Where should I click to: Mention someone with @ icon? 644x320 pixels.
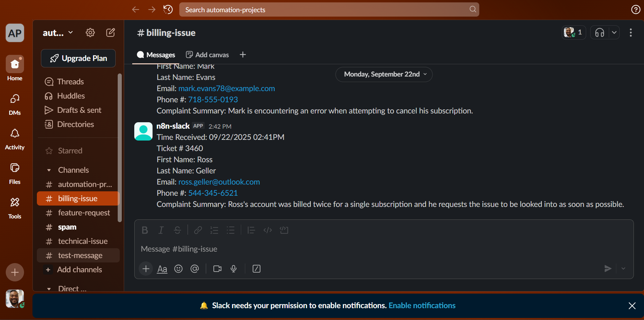pos(195,269)
